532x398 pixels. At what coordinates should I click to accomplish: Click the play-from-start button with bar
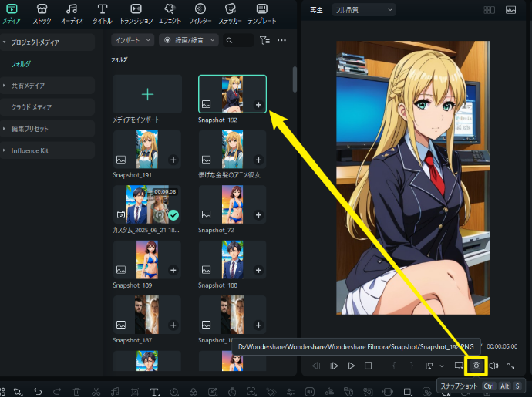tap(334, 366)
